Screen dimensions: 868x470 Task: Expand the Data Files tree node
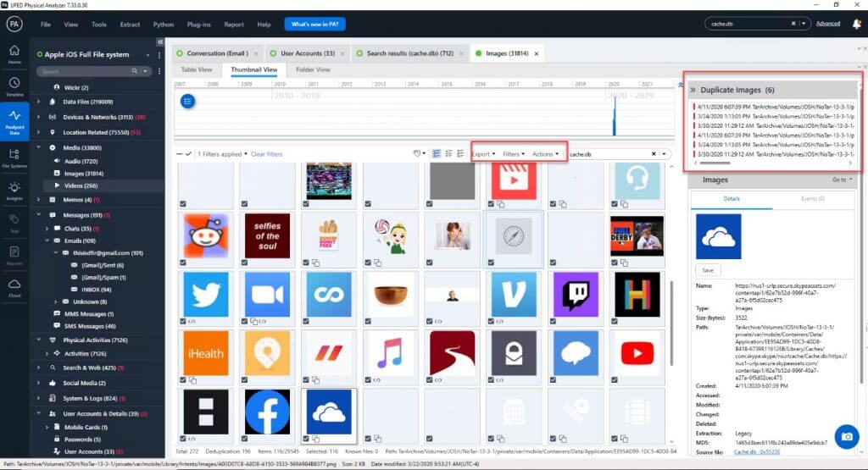[x=38, y=102]
